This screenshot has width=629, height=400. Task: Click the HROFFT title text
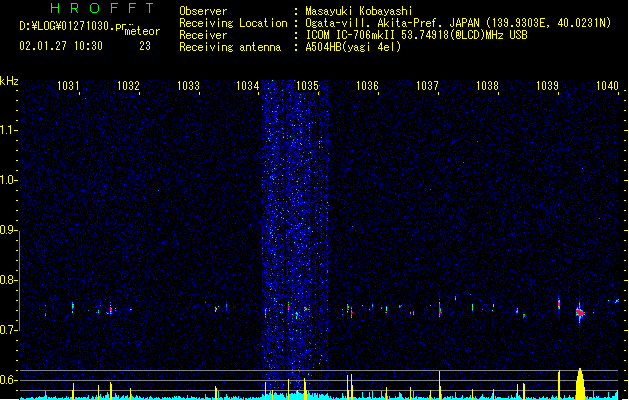click(x=102, y=8)
